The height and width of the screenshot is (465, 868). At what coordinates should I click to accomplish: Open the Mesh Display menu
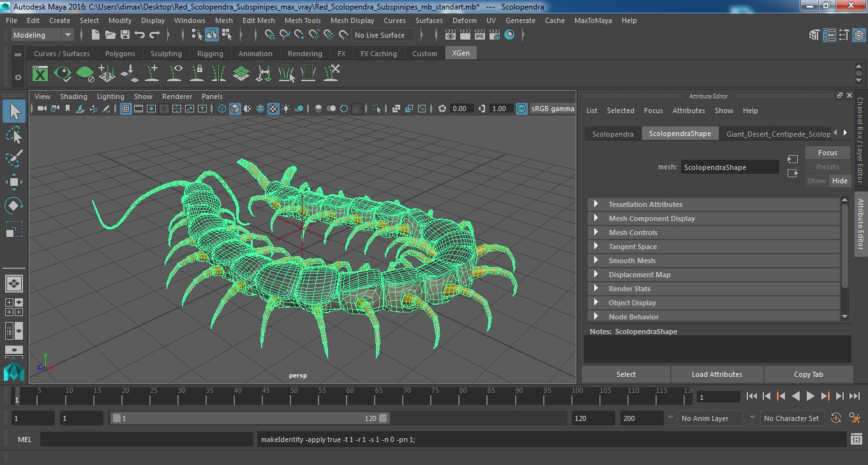(352, 20)
